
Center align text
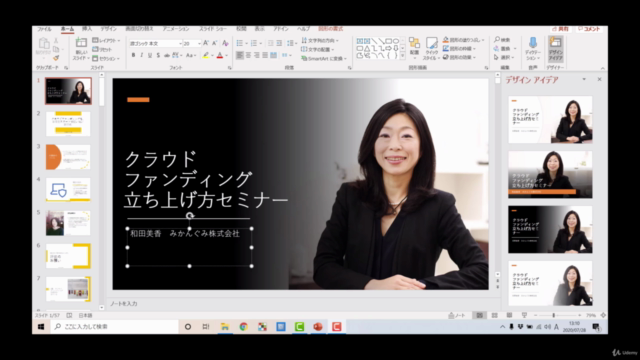pyautogui.click(x=248, y=55)
